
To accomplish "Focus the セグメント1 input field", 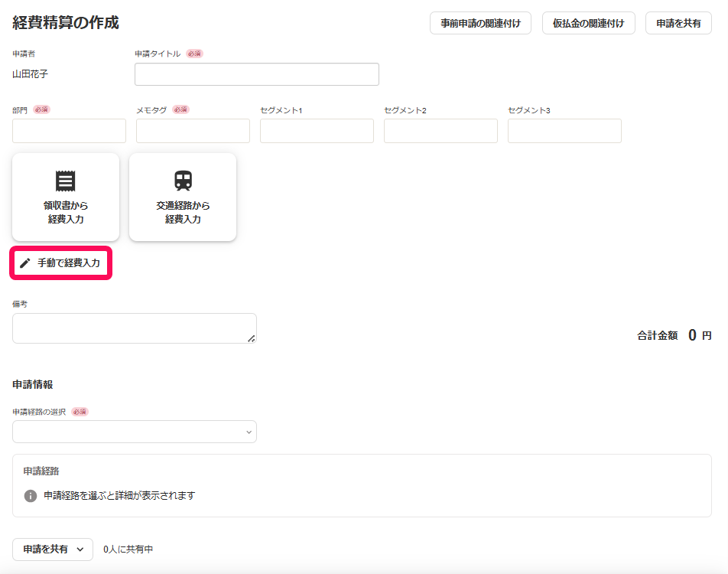I will click(x=317, y=131).
